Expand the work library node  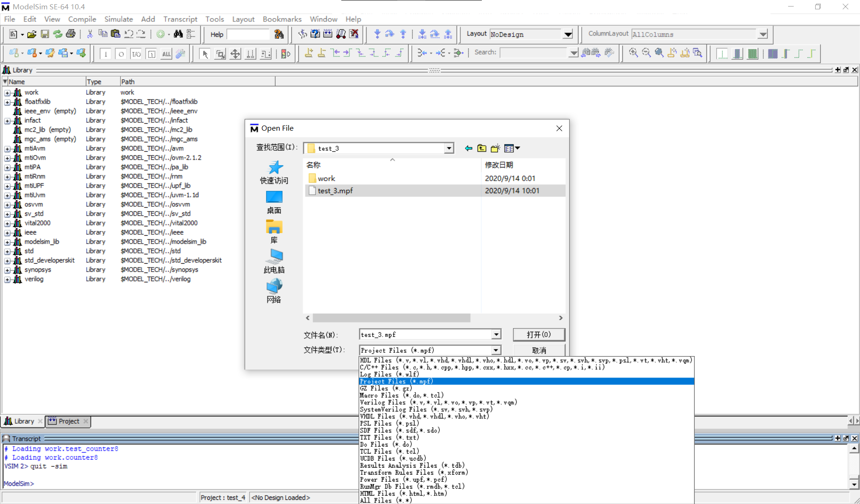7,92
